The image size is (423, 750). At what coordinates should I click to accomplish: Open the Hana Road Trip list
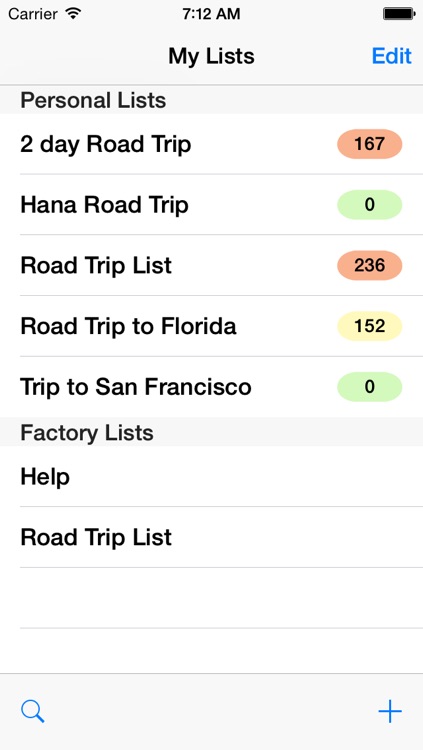[x=212, y=205]
